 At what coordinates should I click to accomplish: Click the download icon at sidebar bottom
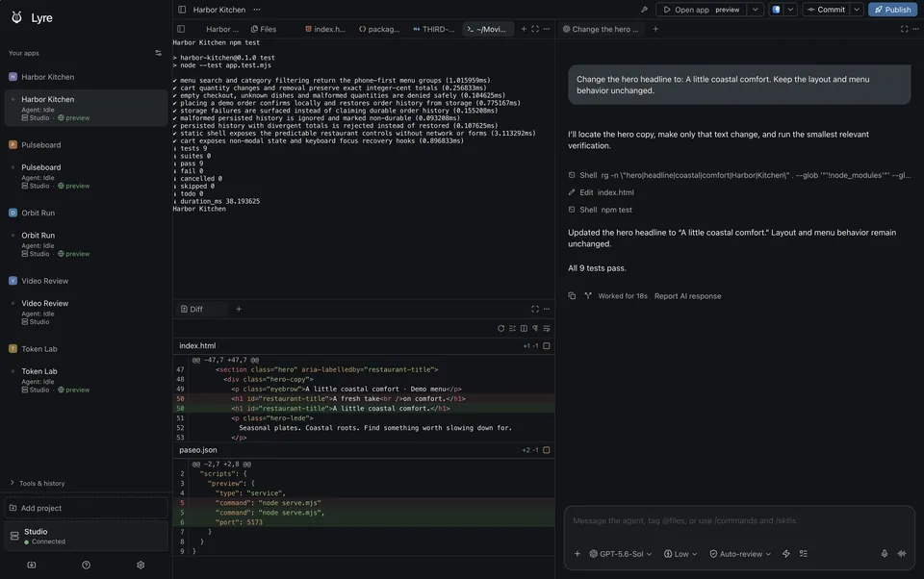(31, 566)
